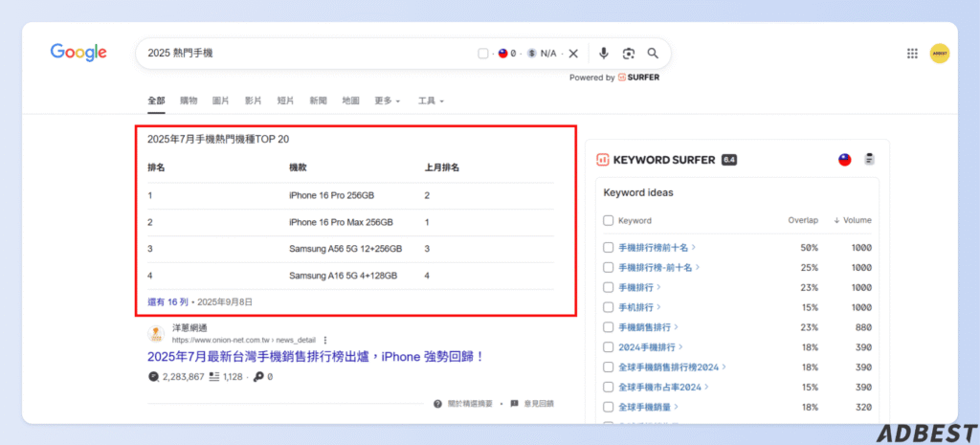Start voice search with the microphone icon
The image size is (980, 445).
[604, 54]
